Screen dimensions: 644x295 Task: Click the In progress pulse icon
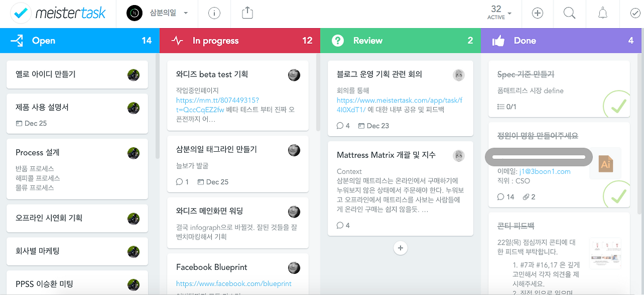177,41
